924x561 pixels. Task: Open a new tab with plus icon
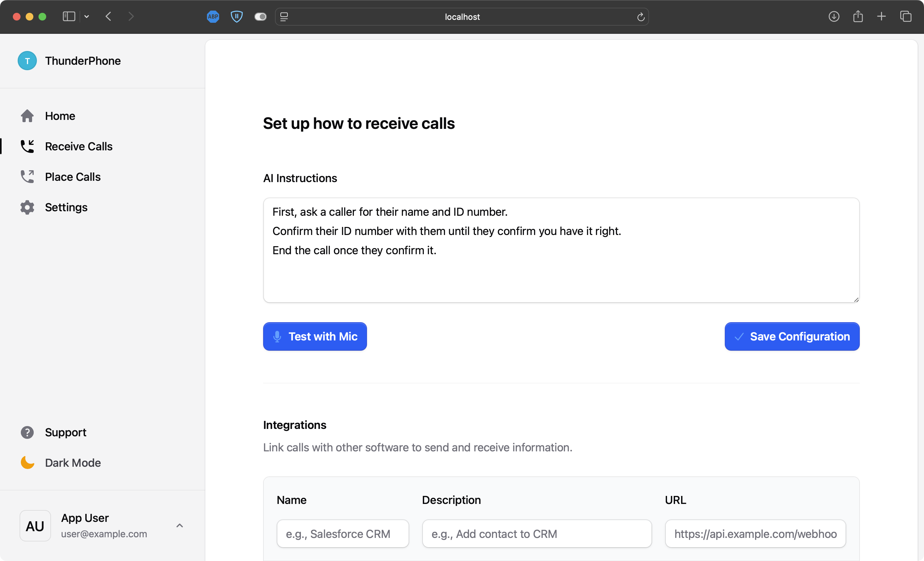click(882, 16)
